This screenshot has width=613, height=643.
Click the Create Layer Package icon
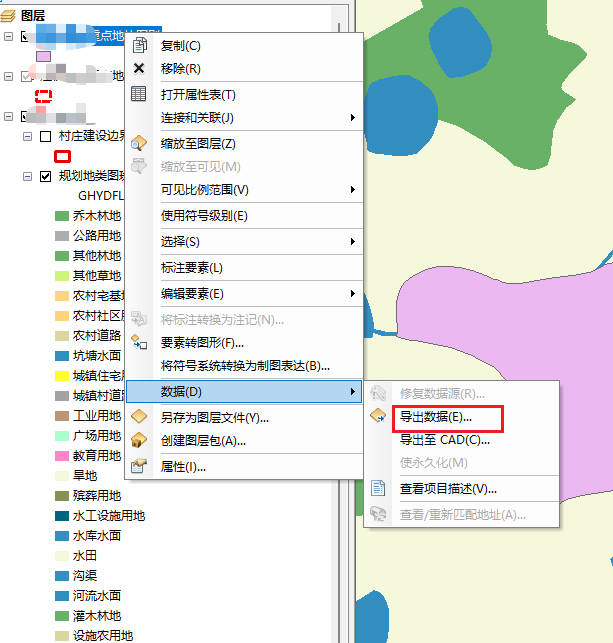click(139, 440)
